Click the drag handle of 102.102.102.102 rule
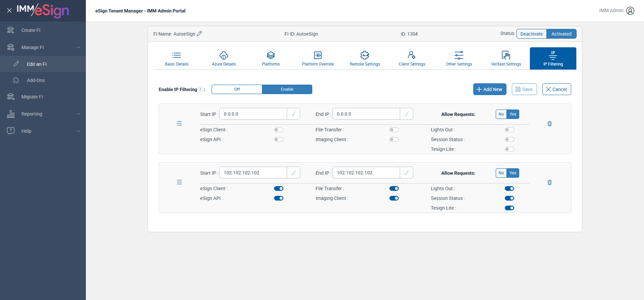Screen dimensions: 644x300 [179, 182]
